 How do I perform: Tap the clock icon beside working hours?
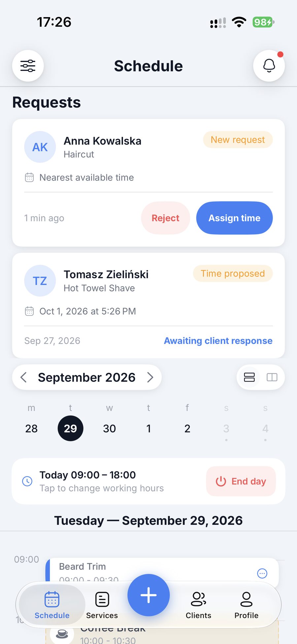pyautogui.click(x=27, y=481)
